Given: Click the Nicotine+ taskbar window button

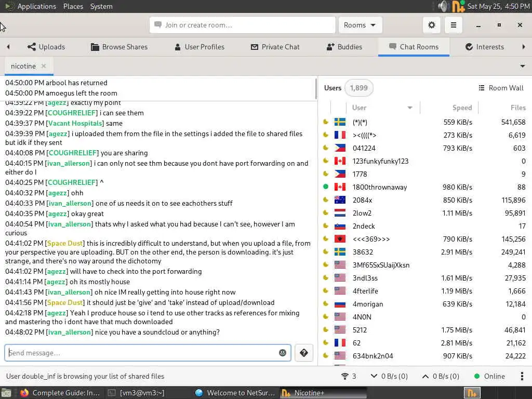Looking at the screenshot, I should 322,393.
